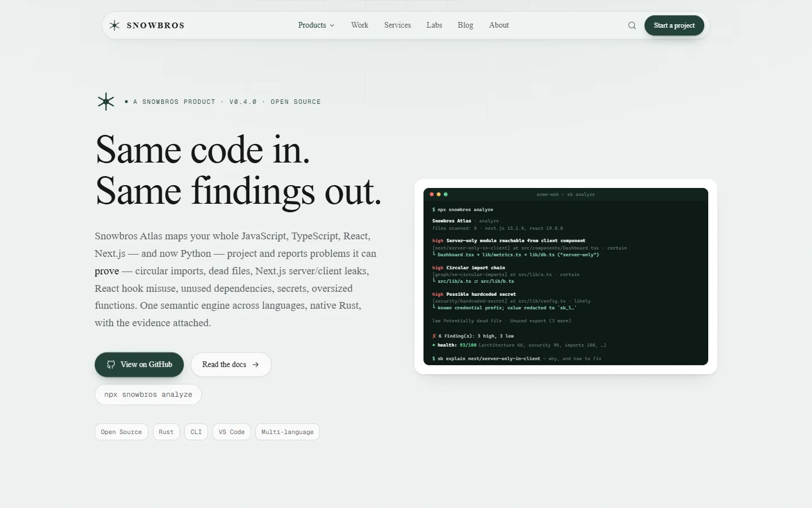Select the Open Source tag

121,432
